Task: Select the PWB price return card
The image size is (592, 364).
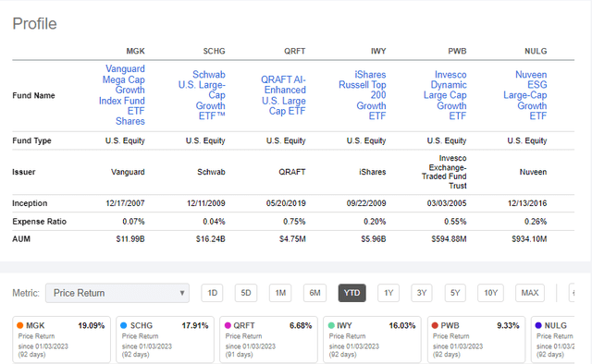Action: [x=476, y=339]
